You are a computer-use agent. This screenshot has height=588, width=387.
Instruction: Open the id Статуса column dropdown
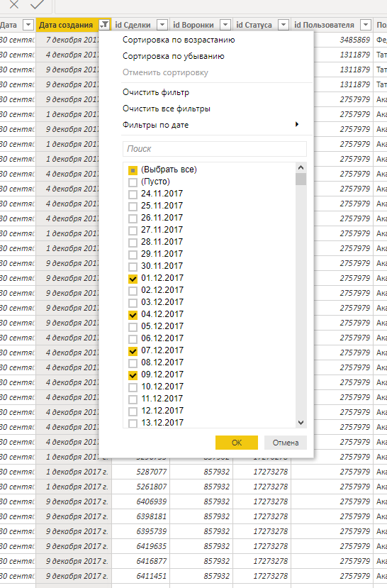[284, 25]
